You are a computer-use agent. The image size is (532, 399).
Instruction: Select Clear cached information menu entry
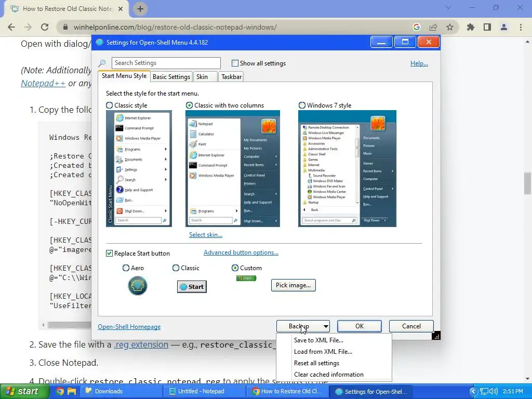point(334,375)
